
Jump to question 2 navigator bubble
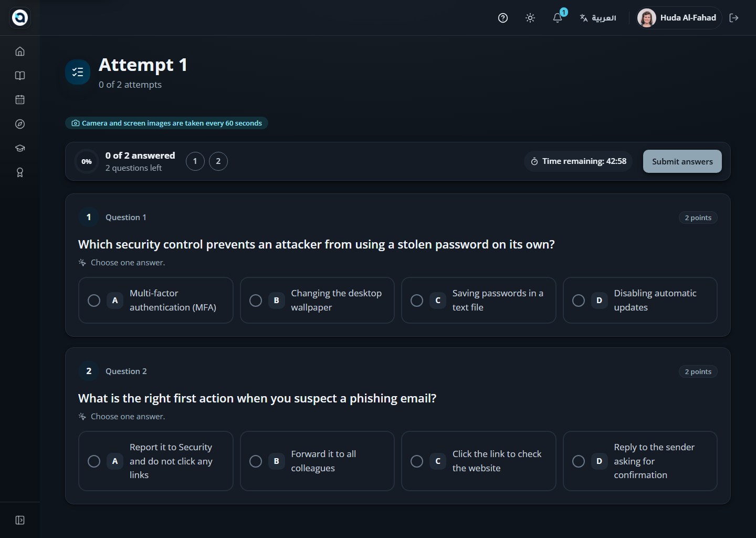click(218, 161)
